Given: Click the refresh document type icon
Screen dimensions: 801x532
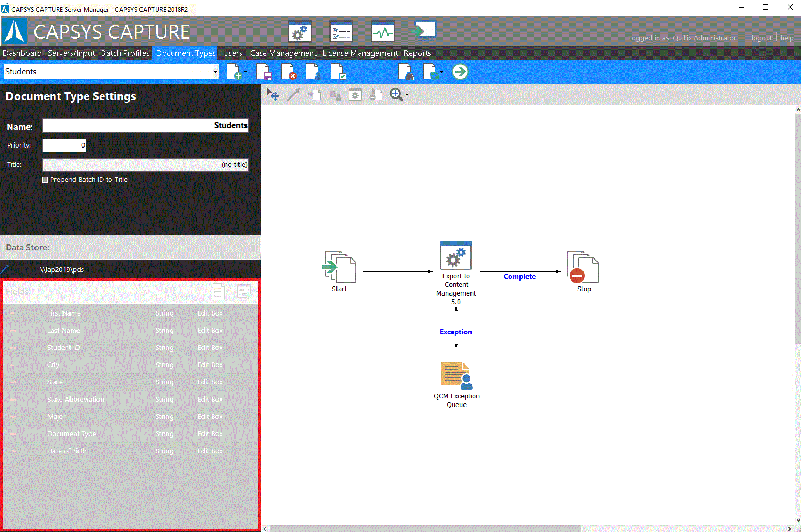Looking at the screenshot, I should pyautogui.click(x=431, y=72).
